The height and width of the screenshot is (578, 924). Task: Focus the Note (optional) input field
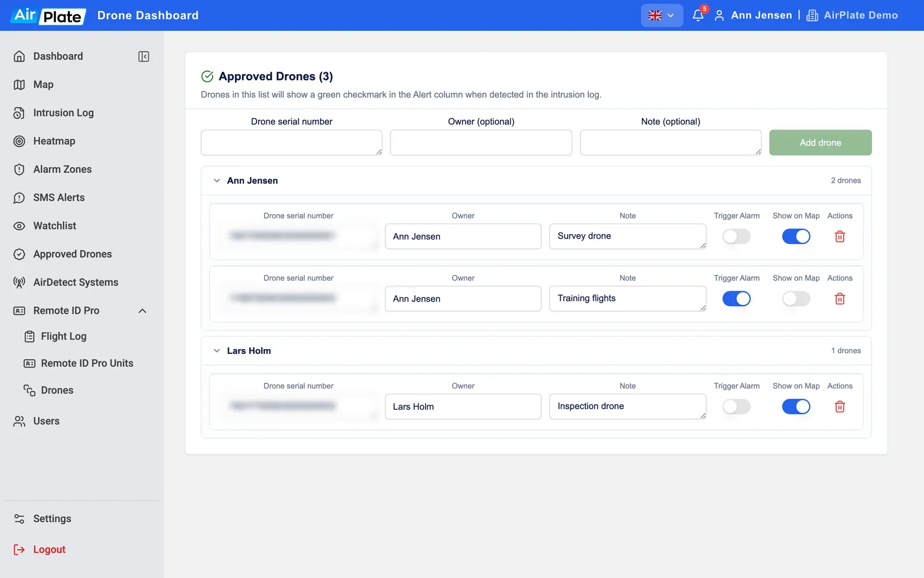click(x=670, y=143)
